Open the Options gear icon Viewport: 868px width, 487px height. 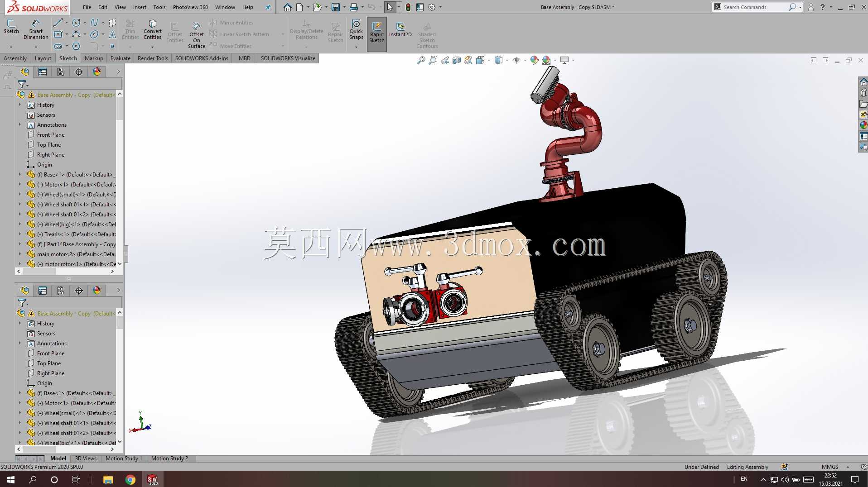(x=432, y=7)
